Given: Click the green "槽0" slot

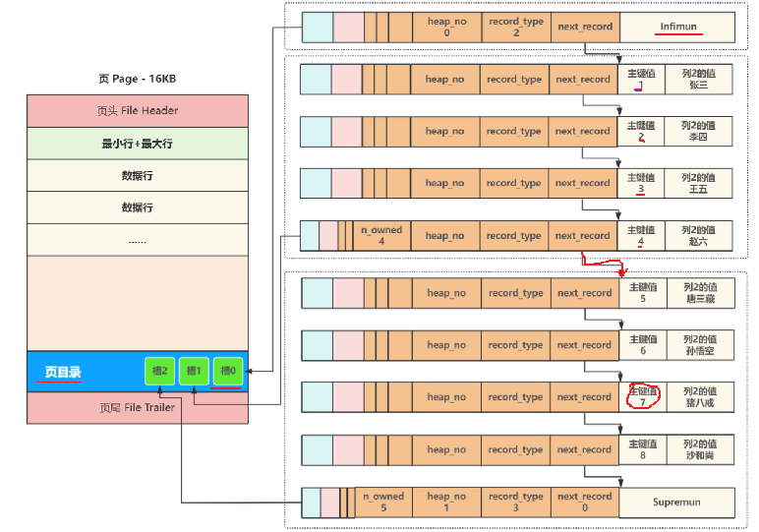Looking at the screenshot, I should (x=228, y=372).
